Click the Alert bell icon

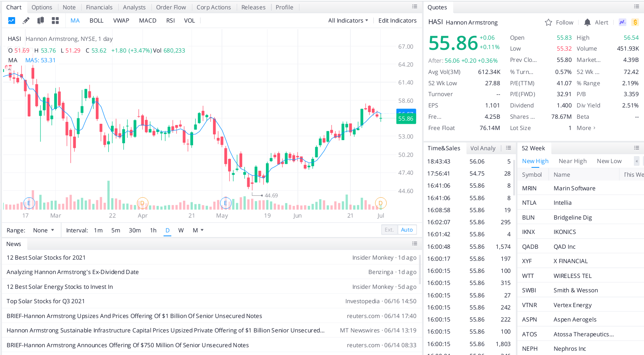(x=588, y=23)
